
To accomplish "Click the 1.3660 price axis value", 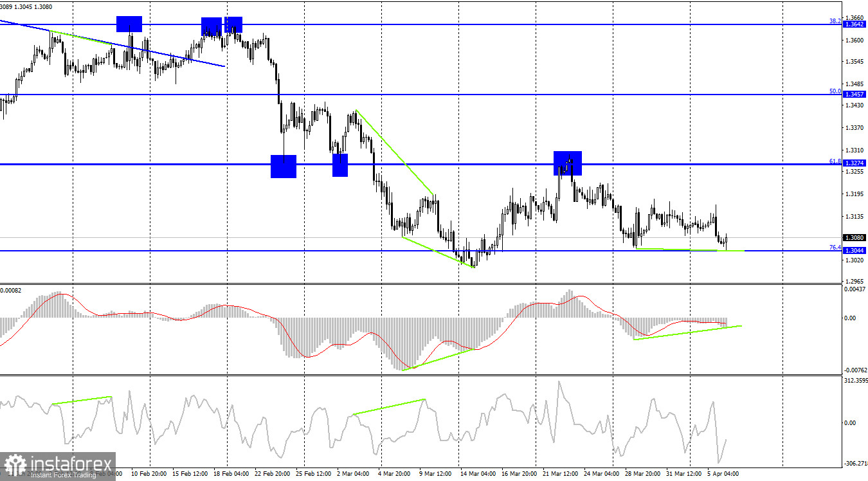I will pos(856,18).
